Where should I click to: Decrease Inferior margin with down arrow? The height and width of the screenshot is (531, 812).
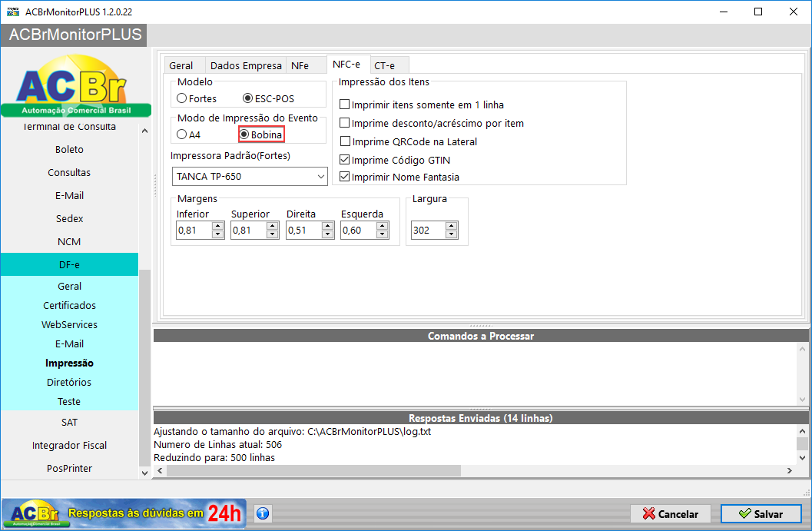tap(218, 234)
